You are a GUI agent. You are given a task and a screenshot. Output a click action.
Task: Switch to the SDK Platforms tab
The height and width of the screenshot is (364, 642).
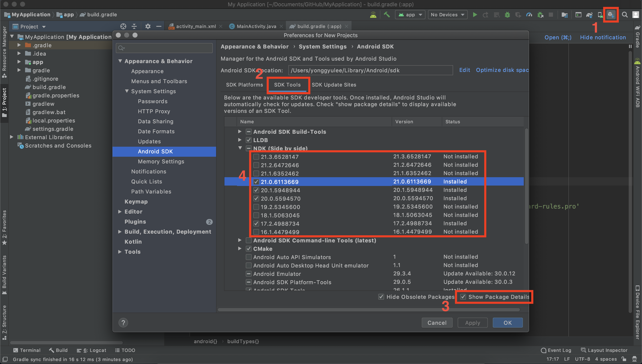click(x=244, y=85)
